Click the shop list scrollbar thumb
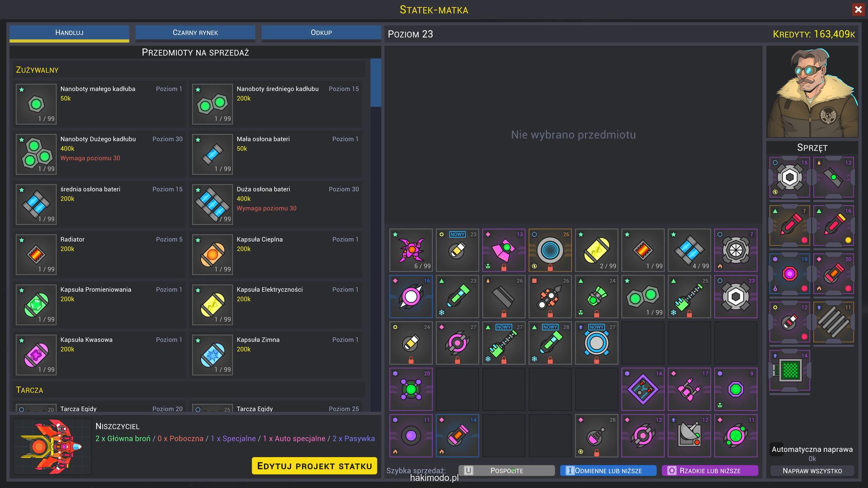 pos(375,83)
